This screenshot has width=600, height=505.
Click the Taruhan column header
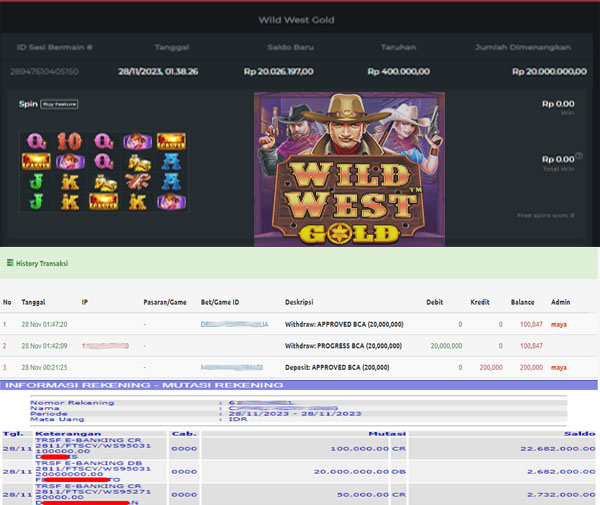(x=398, y=47)
